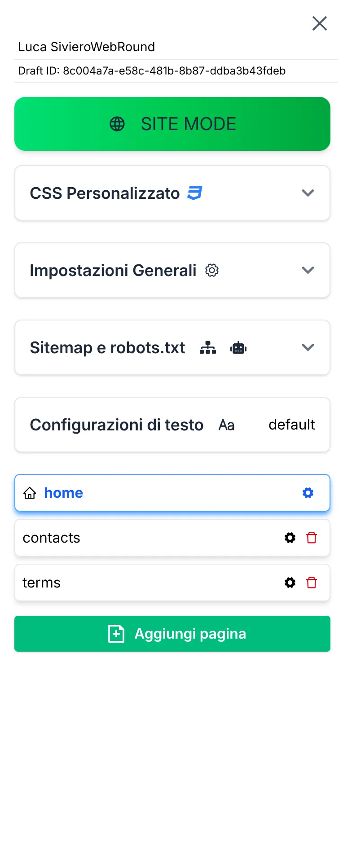This screenshot has width=343, height=868.
Task: Delete the terms page with trash icon
Action: (x=312, y=583)
